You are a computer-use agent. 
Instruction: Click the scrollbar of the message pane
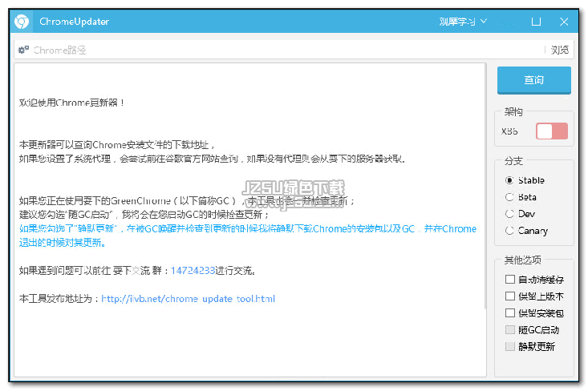[x=485, y=187]
